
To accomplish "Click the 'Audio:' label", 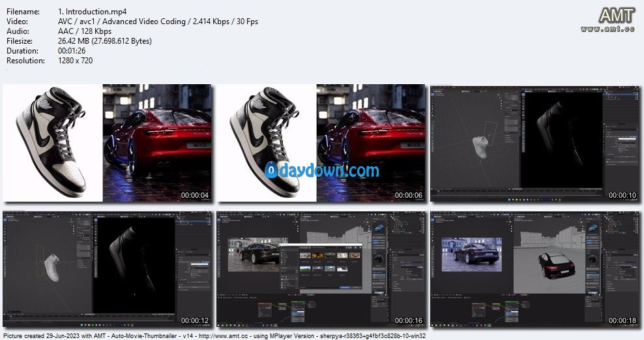I will coord(18,31).
